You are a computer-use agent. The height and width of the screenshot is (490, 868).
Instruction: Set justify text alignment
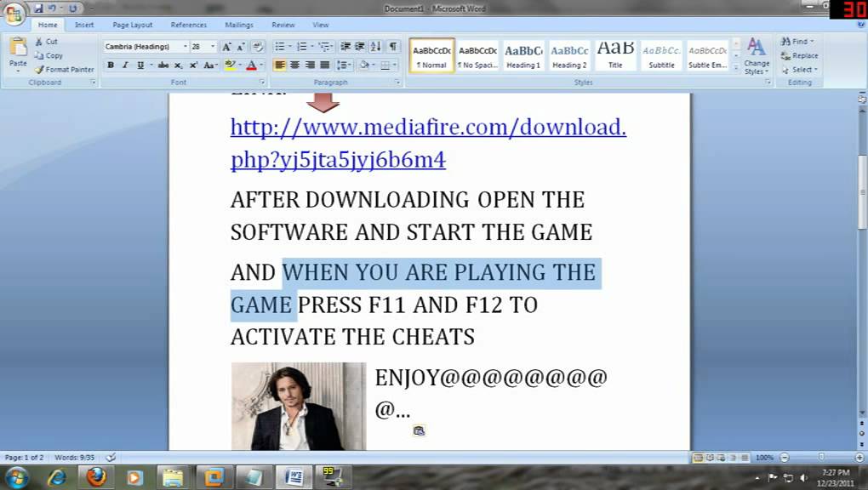click(325, 66)
